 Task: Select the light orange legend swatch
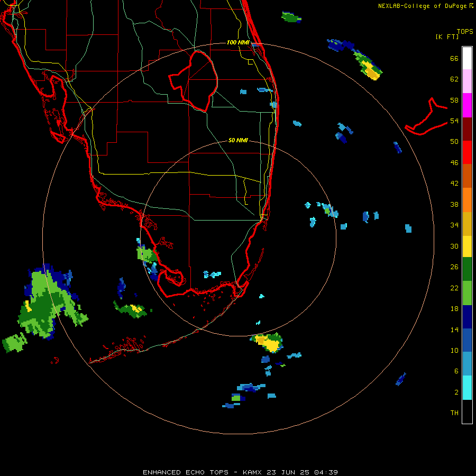(x=467, y=200)
